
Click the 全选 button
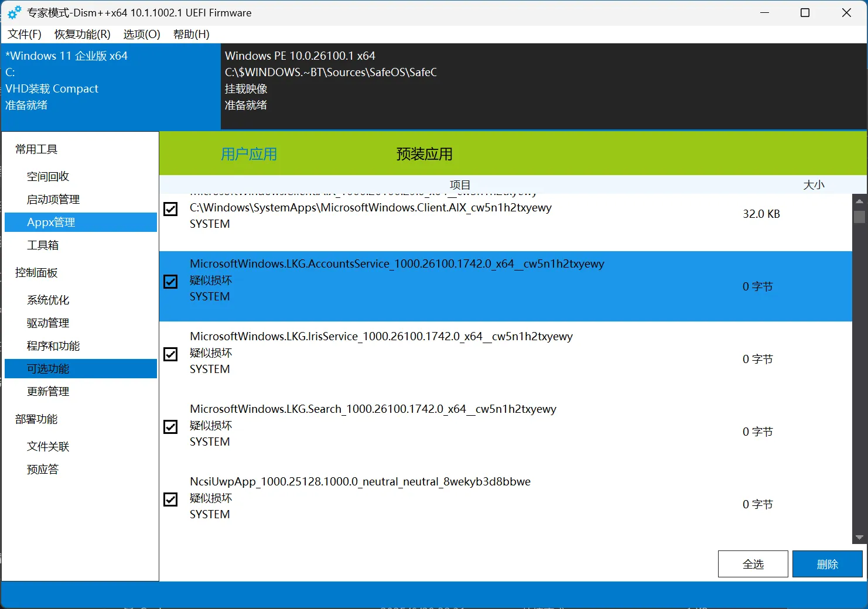pyautogui.click(x=753, y=564)
